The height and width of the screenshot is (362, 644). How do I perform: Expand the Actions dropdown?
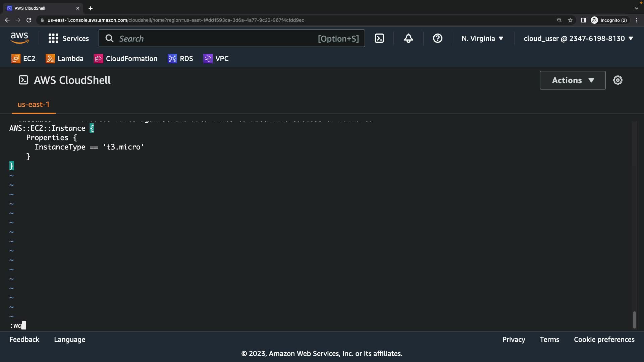(573, 80)
